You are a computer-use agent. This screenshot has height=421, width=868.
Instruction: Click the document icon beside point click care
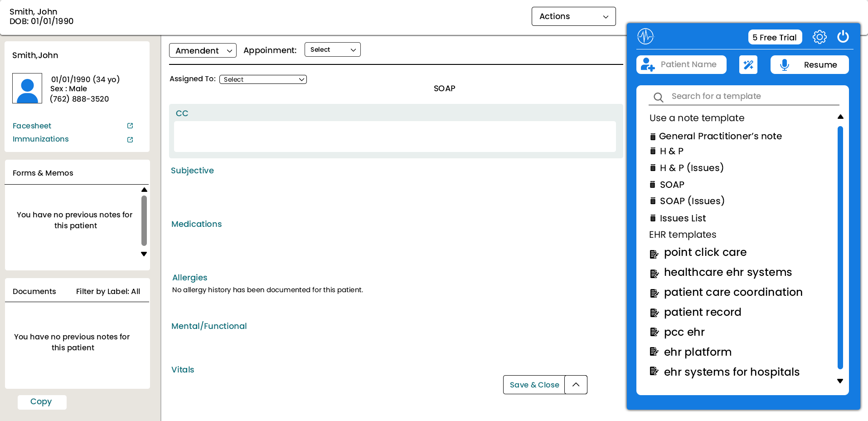[654, 254]
